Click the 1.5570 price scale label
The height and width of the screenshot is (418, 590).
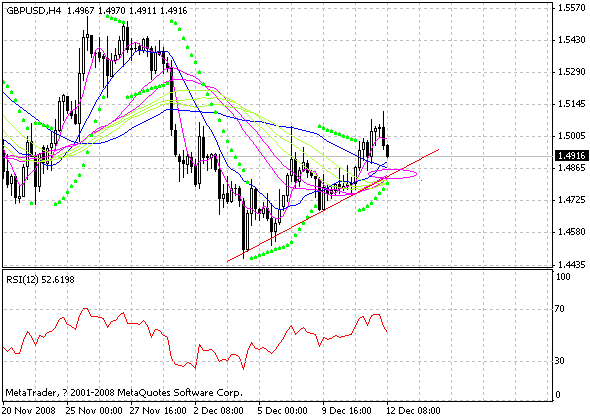[x=572, y=8]
